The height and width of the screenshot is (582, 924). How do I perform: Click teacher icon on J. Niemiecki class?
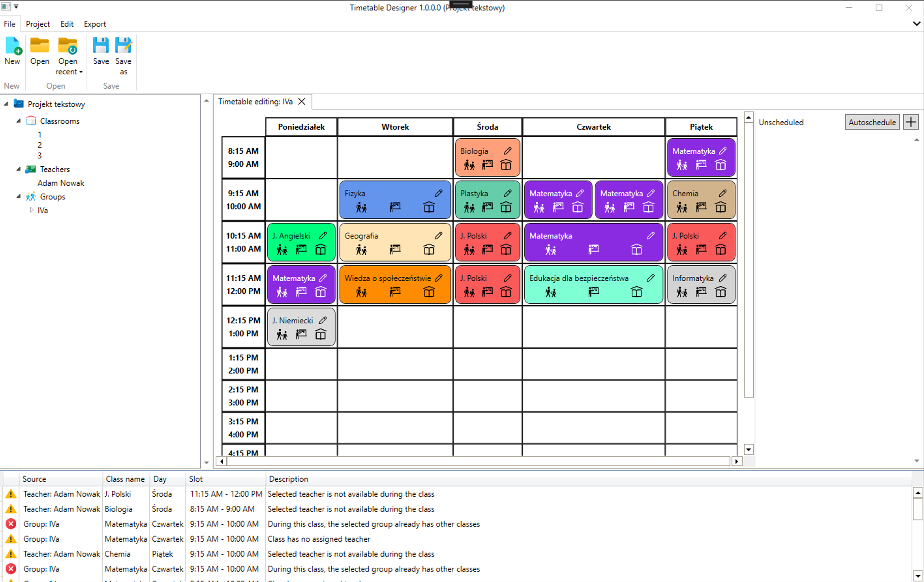(301, 334)
